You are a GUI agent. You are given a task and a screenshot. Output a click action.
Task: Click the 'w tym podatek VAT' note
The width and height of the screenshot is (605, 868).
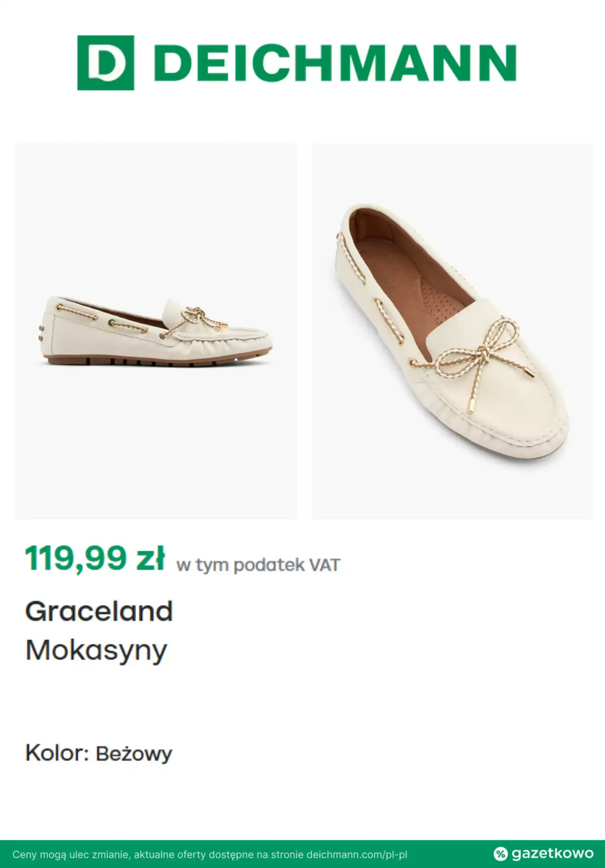click(x=258, y=565)
